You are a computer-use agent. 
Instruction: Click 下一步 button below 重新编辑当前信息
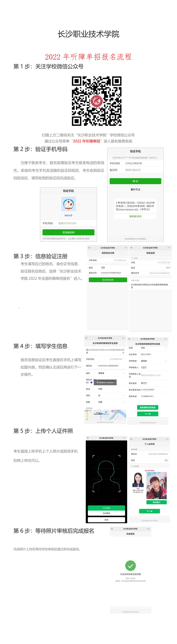[x=148, y=414]
